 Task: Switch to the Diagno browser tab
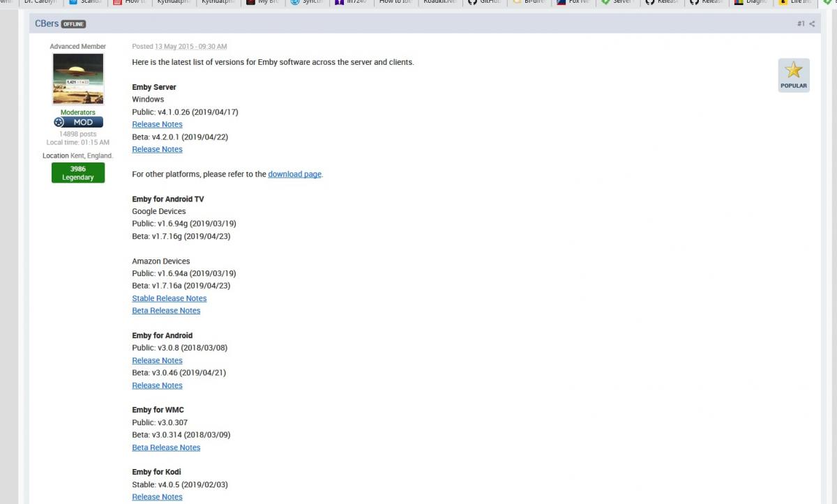(x=751, y=3)
